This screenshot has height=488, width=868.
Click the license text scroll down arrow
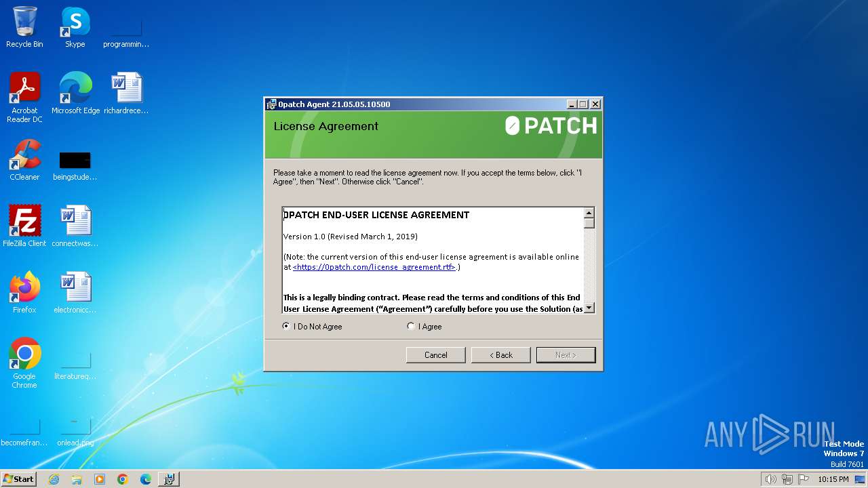(x=589, y=308)
